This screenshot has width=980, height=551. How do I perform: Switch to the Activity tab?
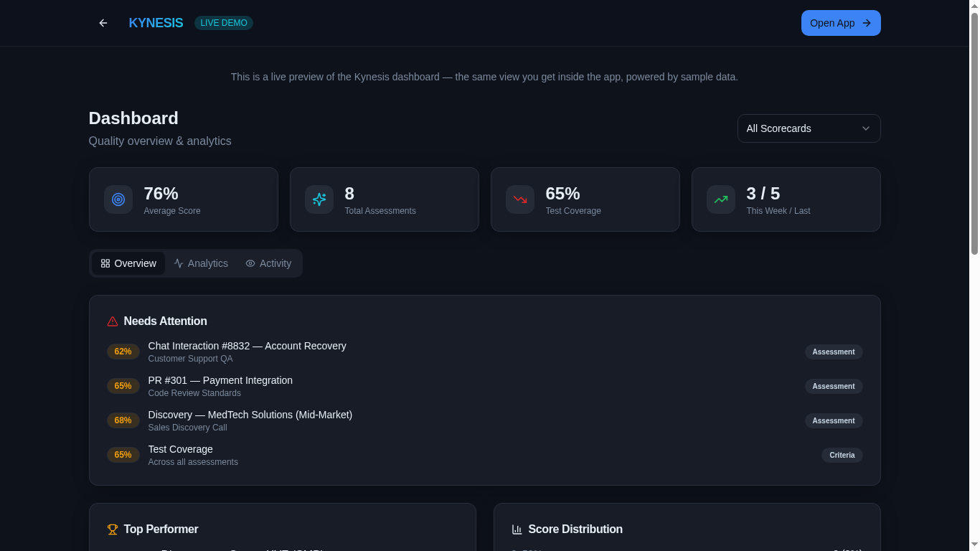pos(268,263)
